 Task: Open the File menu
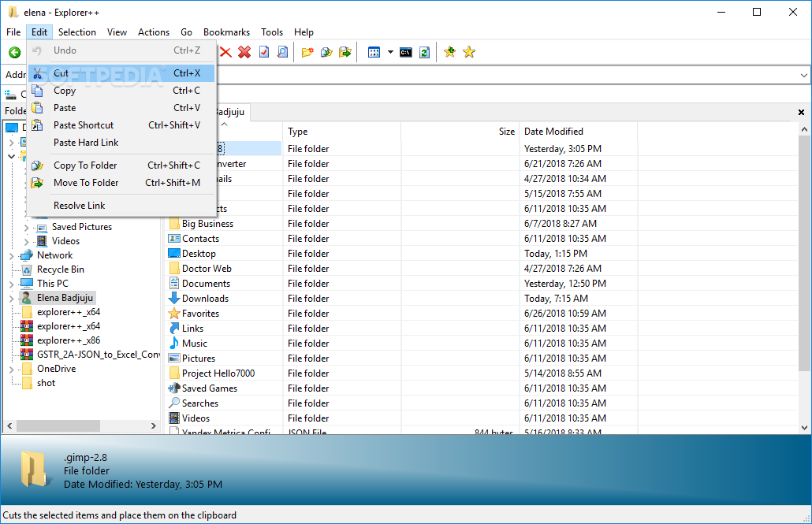[x=13, y=32]
